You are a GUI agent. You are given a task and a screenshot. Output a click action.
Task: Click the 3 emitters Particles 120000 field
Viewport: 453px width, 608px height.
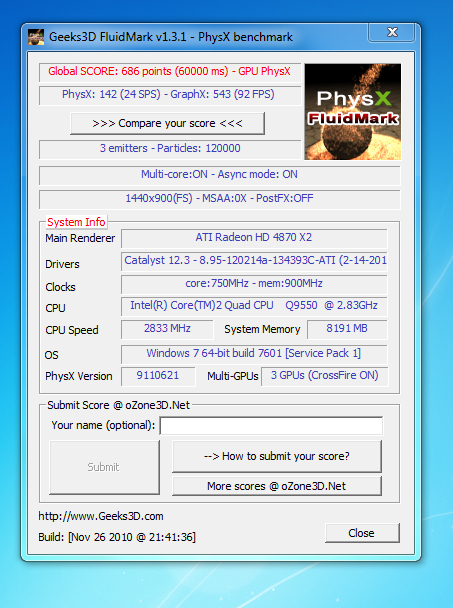(169, 149)
